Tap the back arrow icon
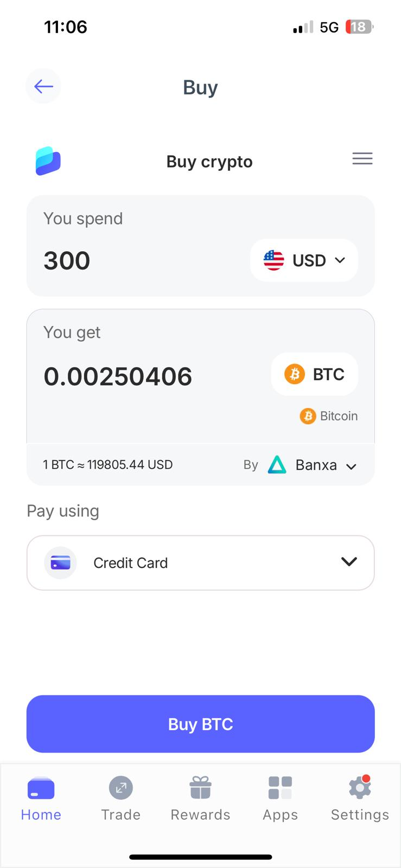The width and height of the screenshot is (401, 868). coord(43,86)
